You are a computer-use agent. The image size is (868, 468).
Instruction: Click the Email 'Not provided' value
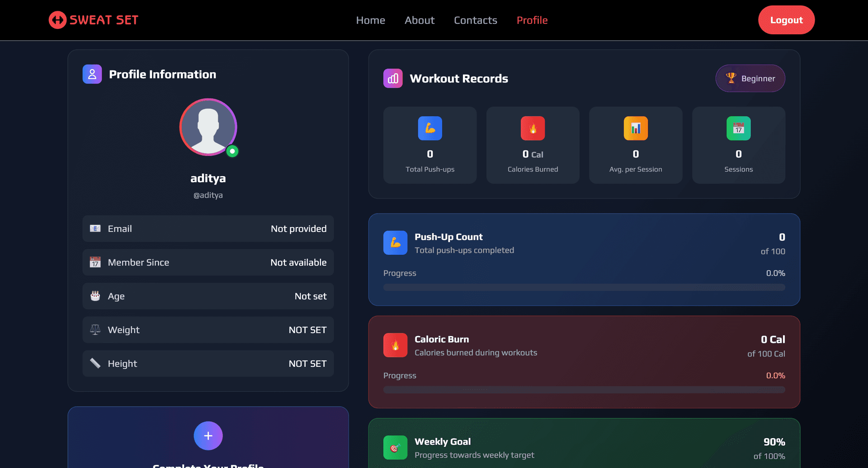pos(299,229)
